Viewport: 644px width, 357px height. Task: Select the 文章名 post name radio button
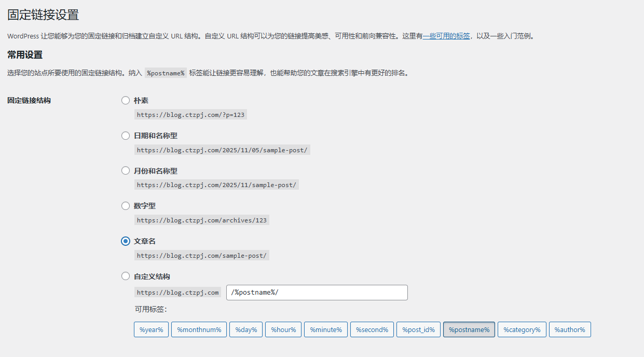pyautogui.click(x=126, y=241)
